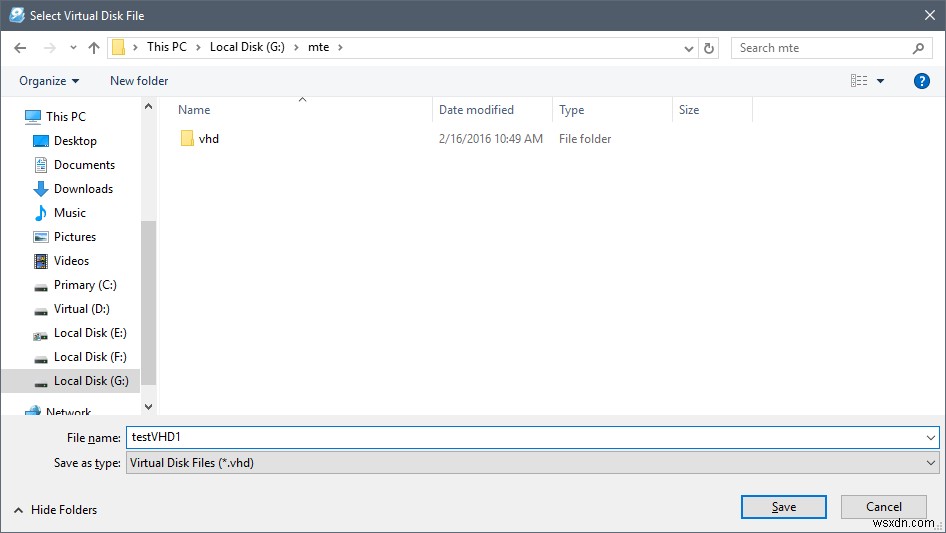946x533 pixels.
Task: Click the navigation pane scrollbar thumb
Action: (x=148, y=303)
